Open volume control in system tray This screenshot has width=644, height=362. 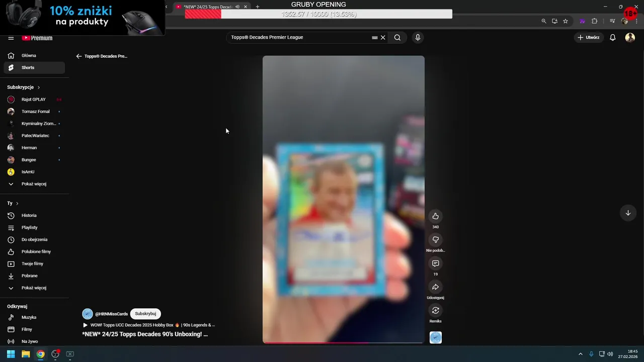[610, 354]
